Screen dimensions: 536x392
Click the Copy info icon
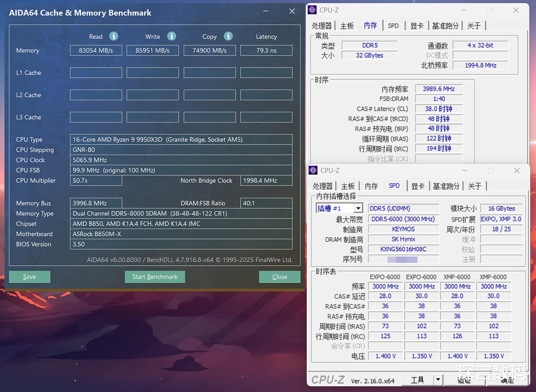pos(228,36)
